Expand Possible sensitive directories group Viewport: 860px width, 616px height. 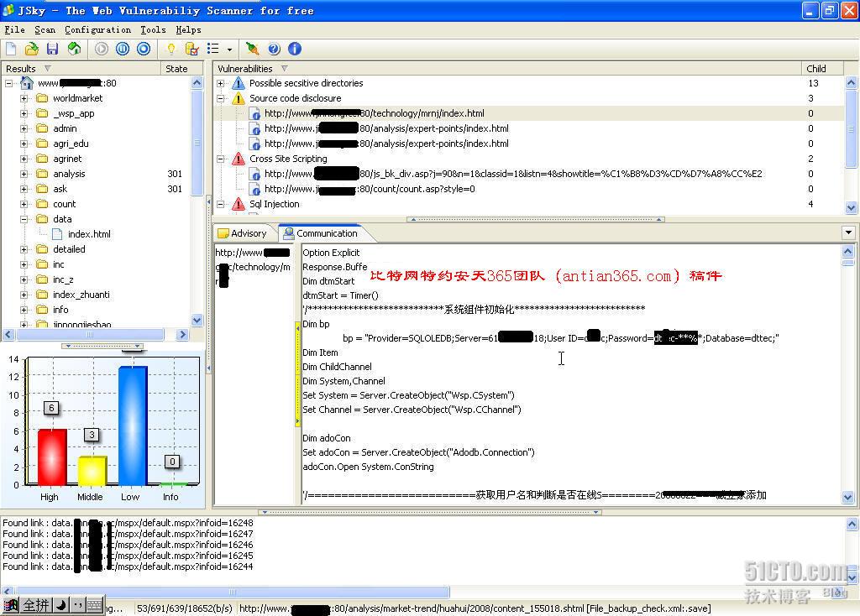(x=221, y=83)
